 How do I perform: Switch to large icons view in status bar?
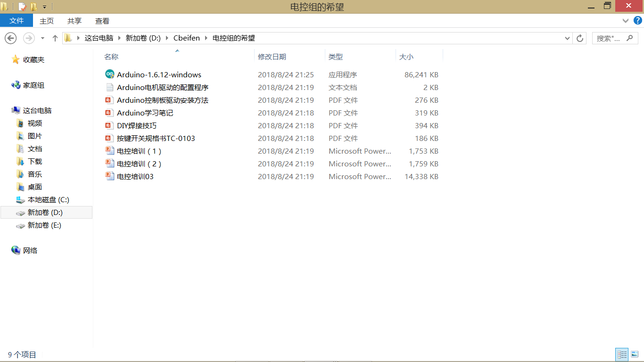634,354
